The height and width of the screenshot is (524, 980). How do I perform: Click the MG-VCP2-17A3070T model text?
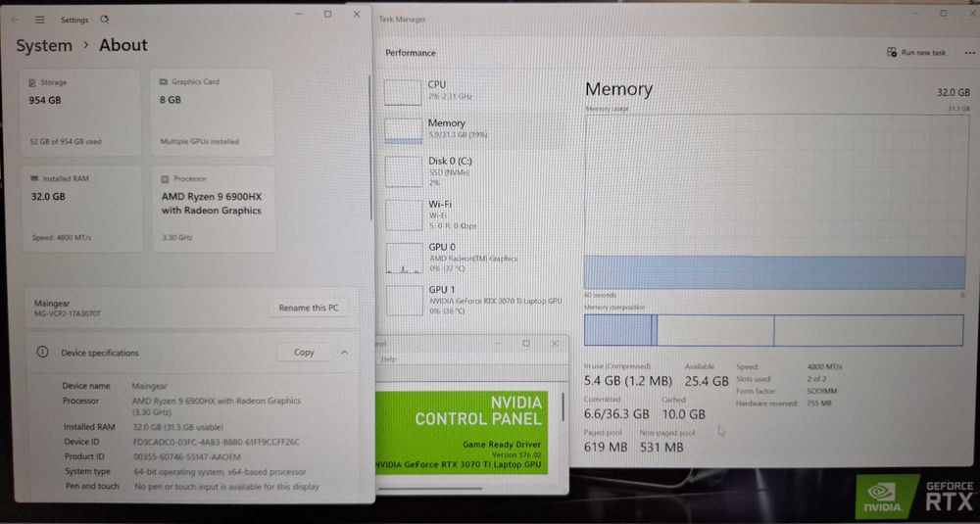[67, 313]
